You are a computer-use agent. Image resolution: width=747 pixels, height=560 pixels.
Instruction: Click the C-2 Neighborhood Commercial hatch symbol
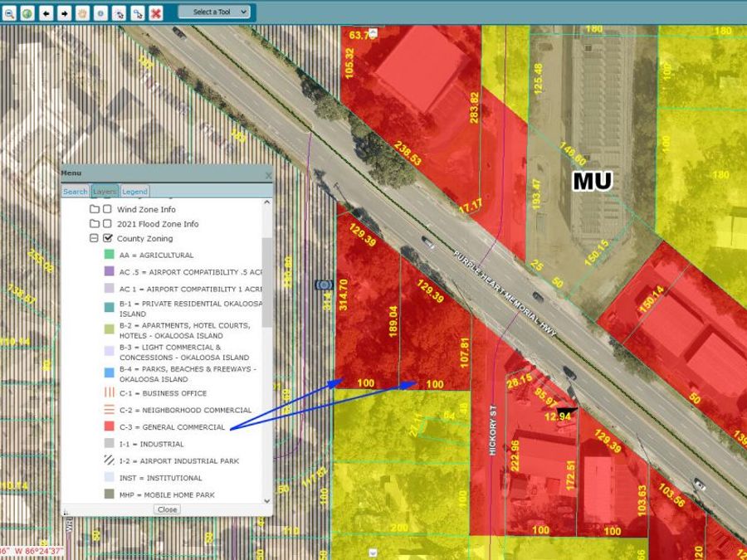[109, 410]
